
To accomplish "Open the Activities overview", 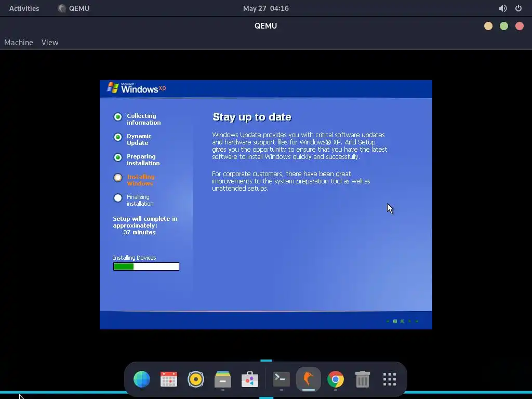I will coord(24,8).
